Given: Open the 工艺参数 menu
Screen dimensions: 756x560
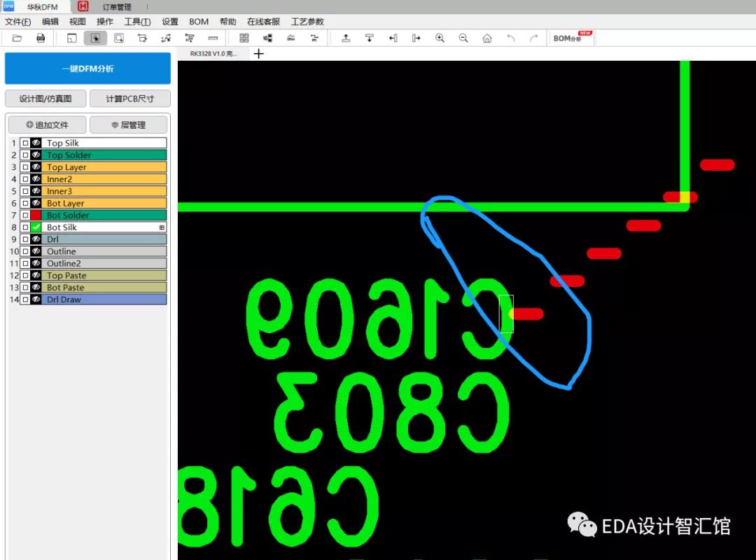Looking at the screenshot, I should point(307,22).
